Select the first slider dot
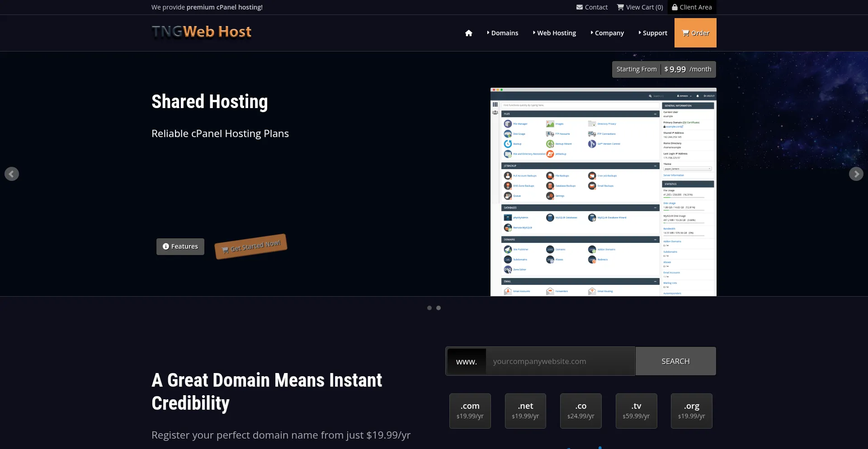This screenshot has height=449, width=868. [x=429, y=308]
